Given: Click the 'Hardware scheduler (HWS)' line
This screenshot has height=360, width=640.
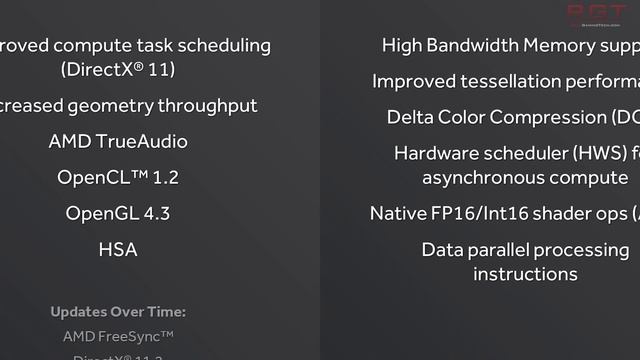Looking at the screenshot, I should [517, 153].
